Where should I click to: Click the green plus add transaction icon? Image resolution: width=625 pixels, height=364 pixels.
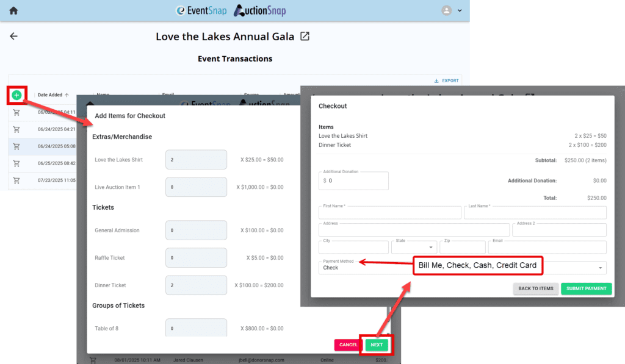point(16,95)
